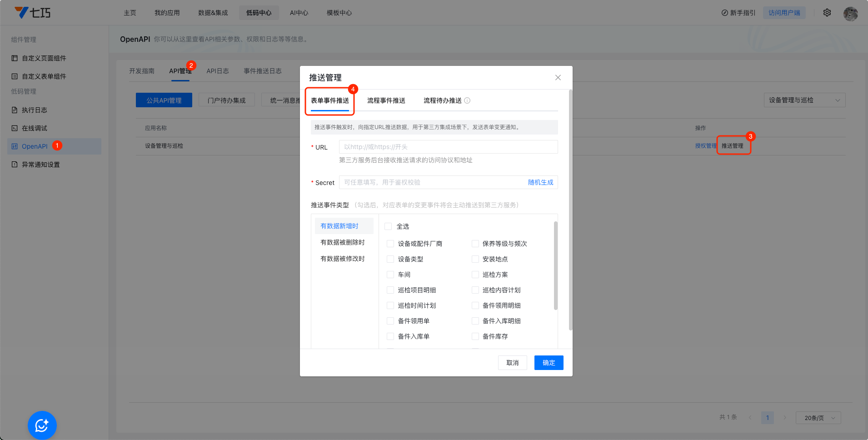Screen dimensions: 868x440
Task: Click the 确定 button
Action: pos(549,363)
